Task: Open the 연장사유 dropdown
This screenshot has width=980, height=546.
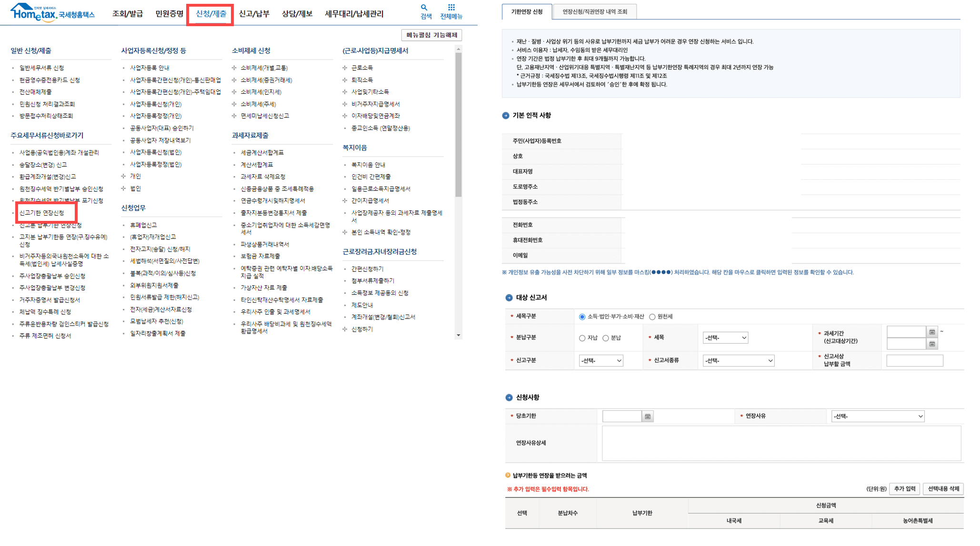Action: [x=878, y=416]
